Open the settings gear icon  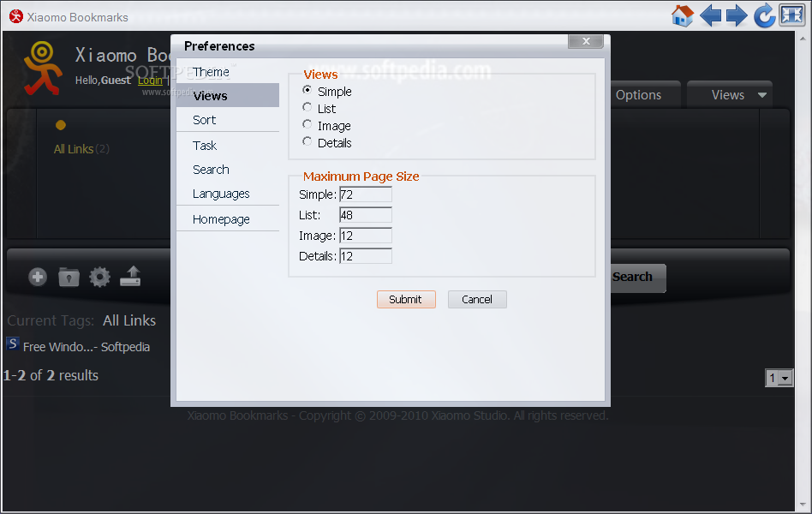click(x=99, y=278)
